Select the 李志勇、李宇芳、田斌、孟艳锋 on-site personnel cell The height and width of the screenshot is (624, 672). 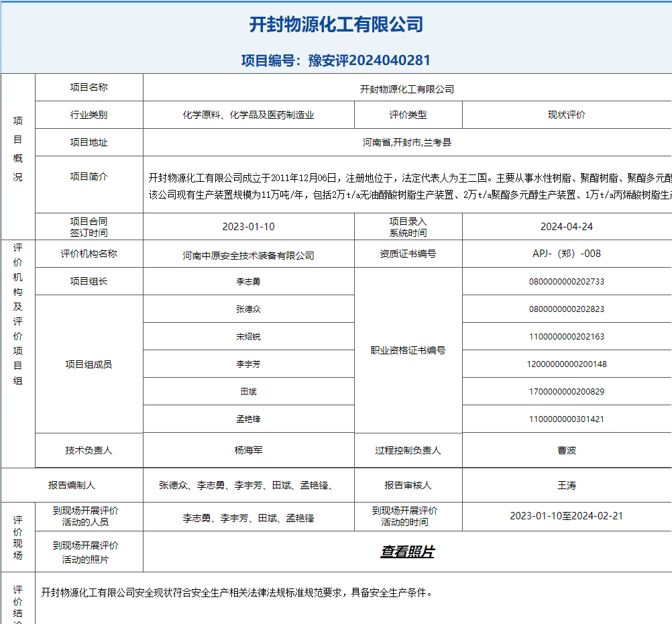249,518
